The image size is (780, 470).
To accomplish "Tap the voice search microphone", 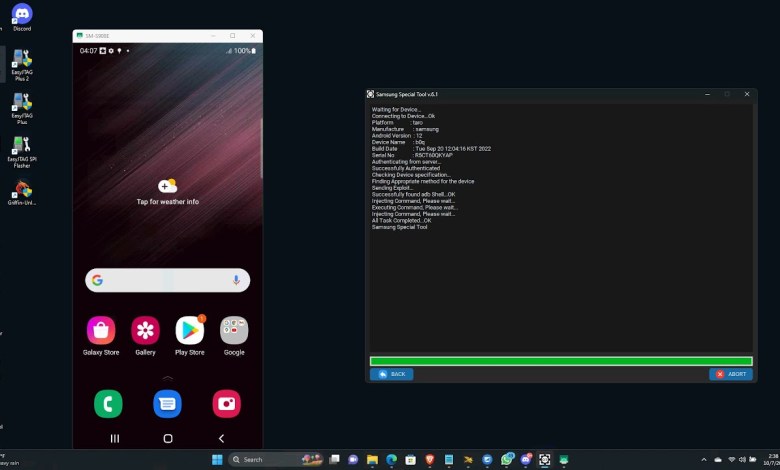I will pyautogui.click(x=236, y=281).
